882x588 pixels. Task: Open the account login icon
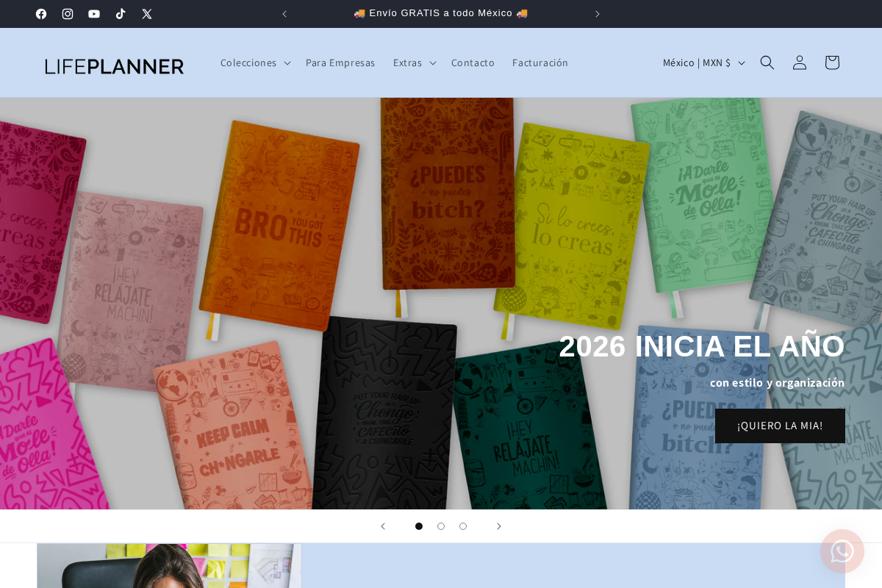799,62
